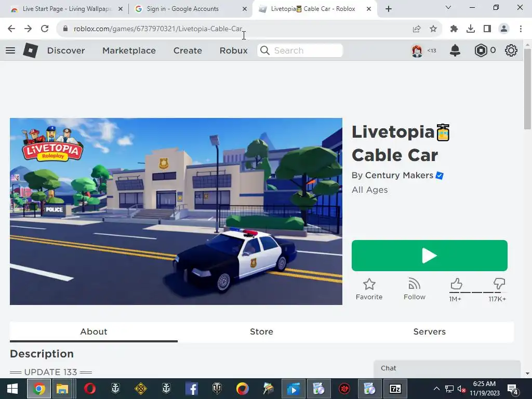Visit the Century Makers creator page
Image resolution: width=532 pixels, height=399 pixels.
399,176
